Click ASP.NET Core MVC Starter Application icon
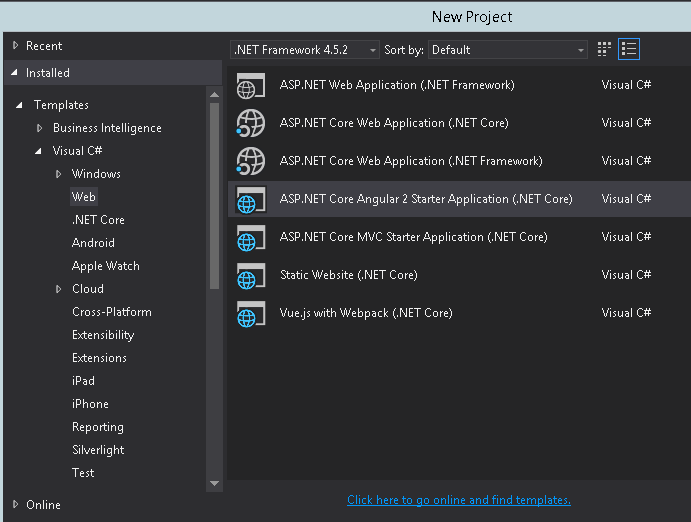Image resolution: width=691 pixels, height=522 pixels. point(251,237)
